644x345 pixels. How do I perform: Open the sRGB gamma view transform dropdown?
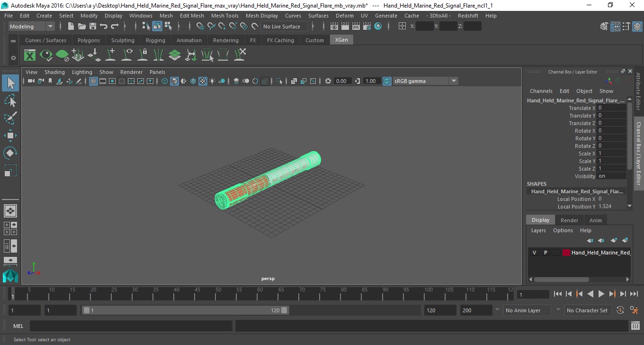pos(425,81)
